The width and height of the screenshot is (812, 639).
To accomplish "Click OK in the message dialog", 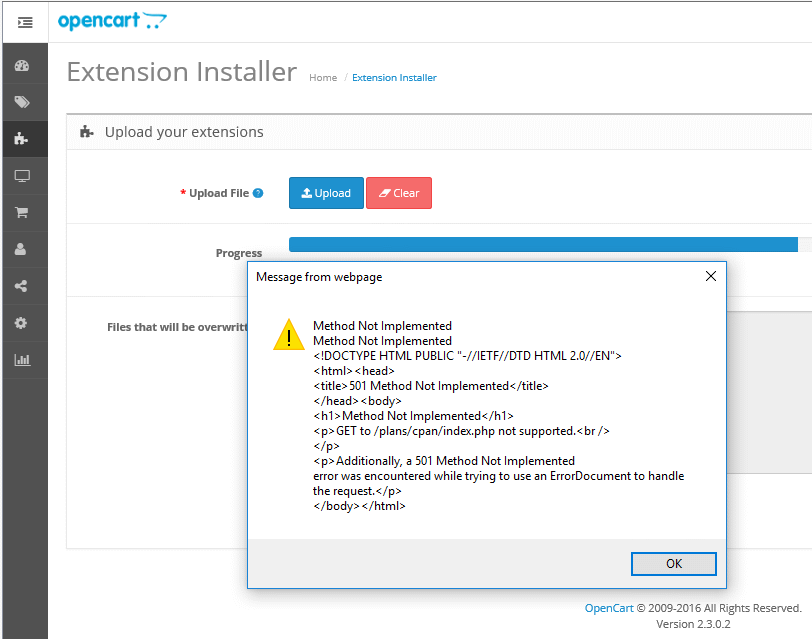I will point(674,563).
